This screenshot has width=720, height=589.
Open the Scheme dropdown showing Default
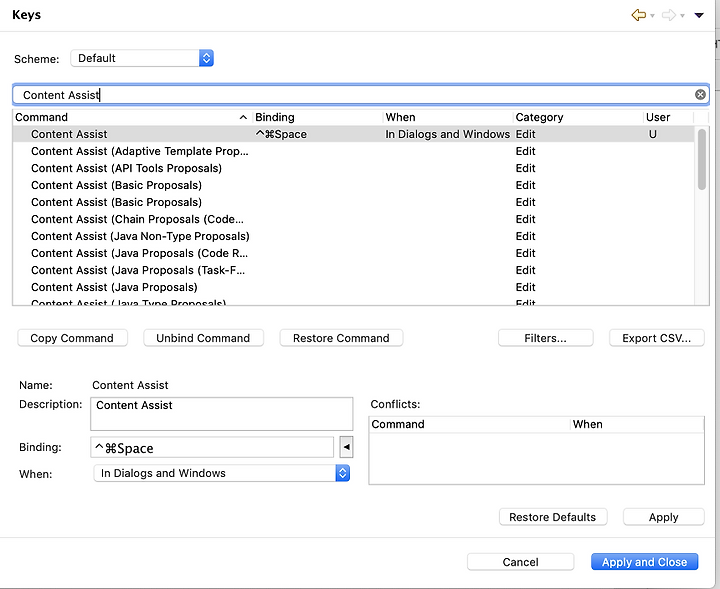(x=142, y=58)
